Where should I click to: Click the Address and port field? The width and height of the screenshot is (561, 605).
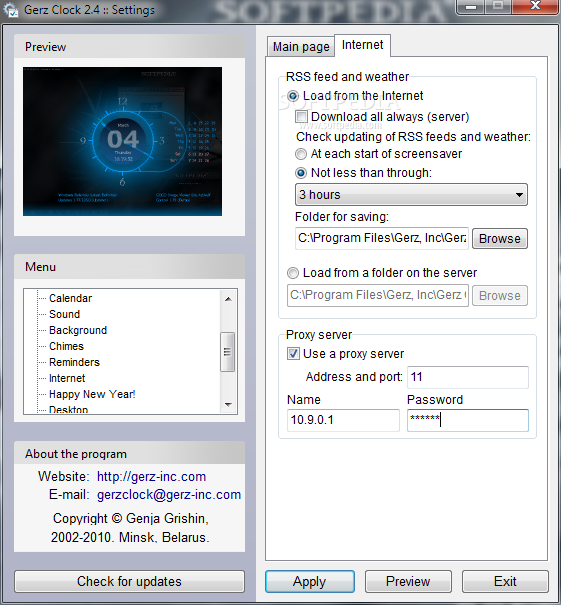click(x=468, y=377)
